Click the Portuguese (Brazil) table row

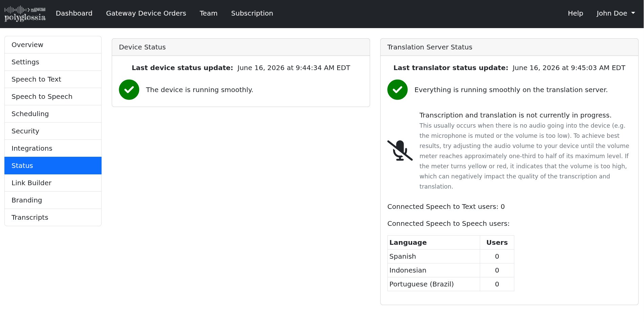(451, 284)
